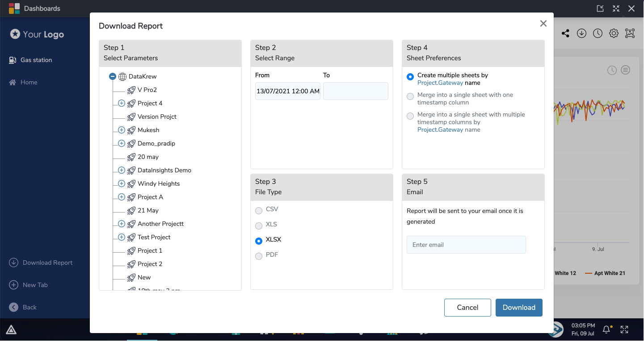The width and height of the screenshot is (644, 342).
Task: Expand the Project 4 node
Action: (121, 103)
